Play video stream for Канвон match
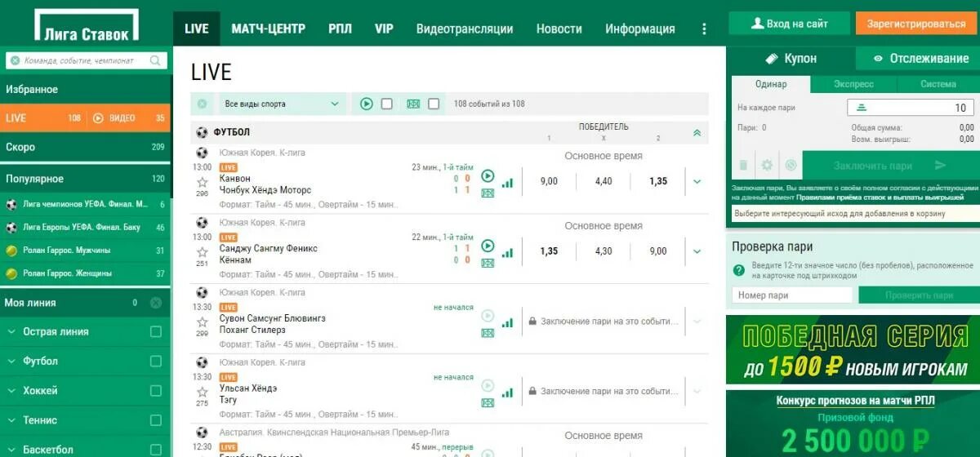The width and height of the screenshot is (980, 457). pos(488,175)
